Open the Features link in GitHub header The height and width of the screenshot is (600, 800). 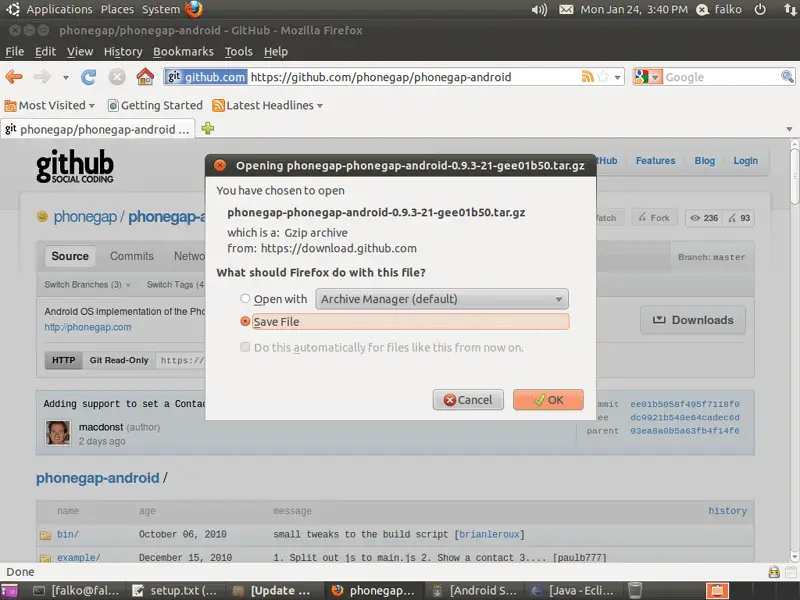(x=655, y=161)
